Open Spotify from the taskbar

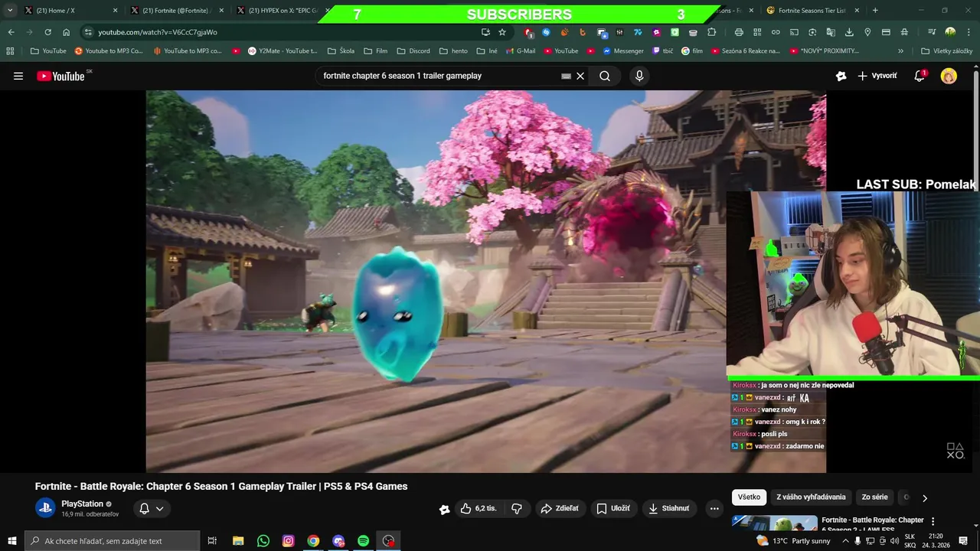click(x=364, y=541)
